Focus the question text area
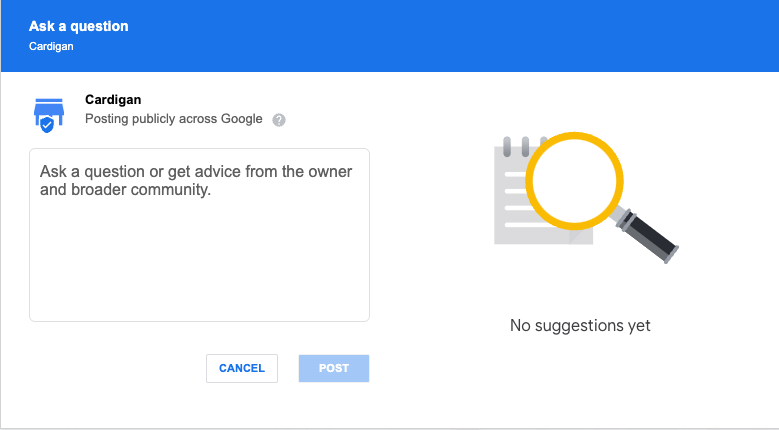This screenshot has width=779, height=430. pyautogui.click(x=199, y=235)
